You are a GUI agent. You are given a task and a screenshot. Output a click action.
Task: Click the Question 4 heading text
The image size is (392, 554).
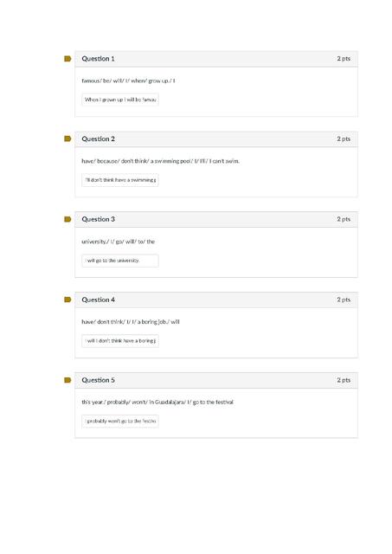click(98, 300)
